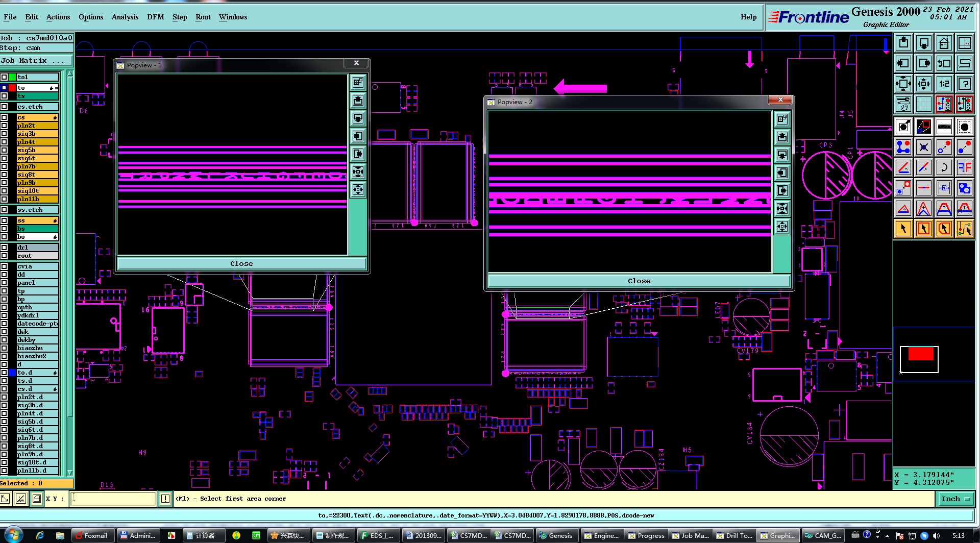
Task: Click the X Y coordinate input field
Action: pos(113,499)
